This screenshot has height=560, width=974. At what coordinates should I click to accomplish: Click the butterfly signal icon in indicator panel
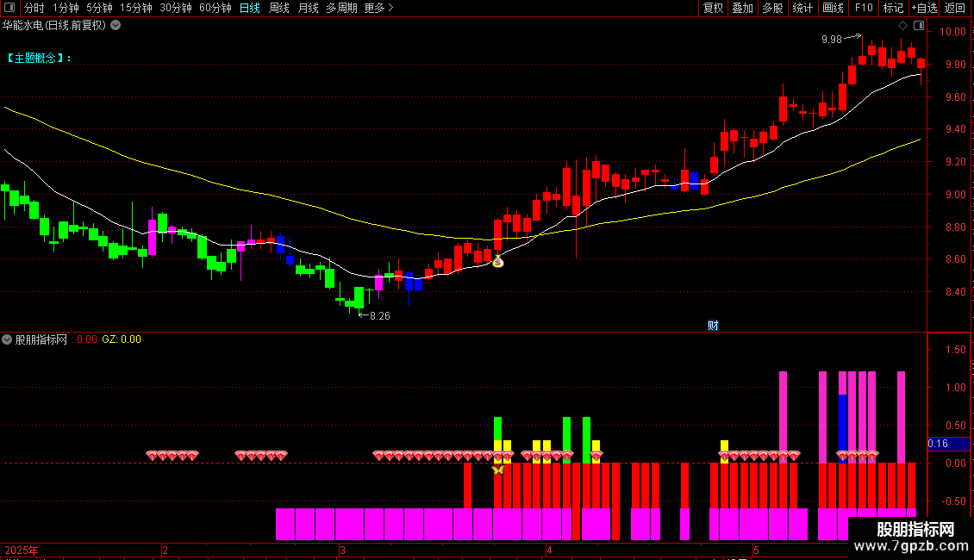tap(497, 470)
